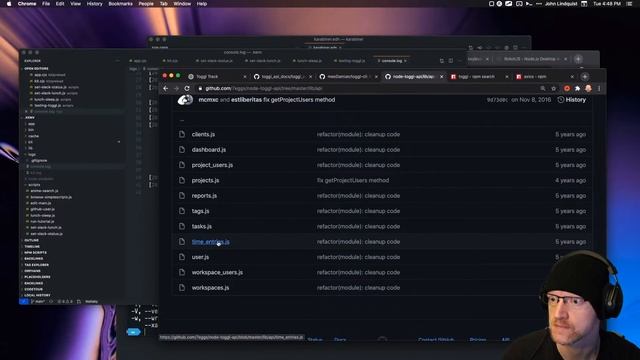Screen dimensions: 640x360
Task: Click the remote indicator in VS Code status bar
Action: [x=24, y=302]
